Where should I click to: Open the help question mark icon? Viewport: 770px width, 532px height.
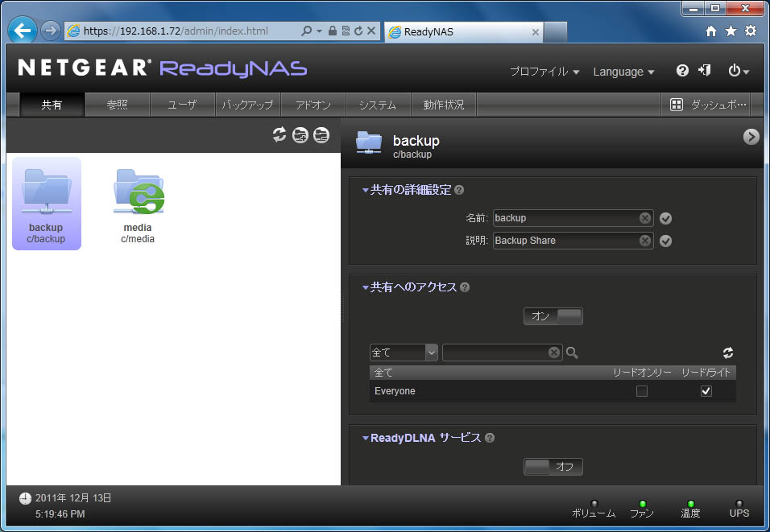tap(682, 71)
